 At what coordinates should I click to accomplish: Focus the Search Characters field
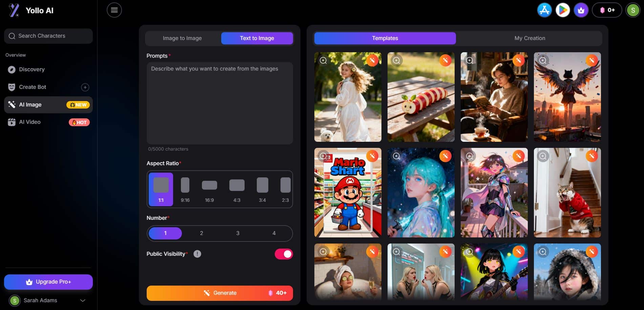(x=48, y=36)
